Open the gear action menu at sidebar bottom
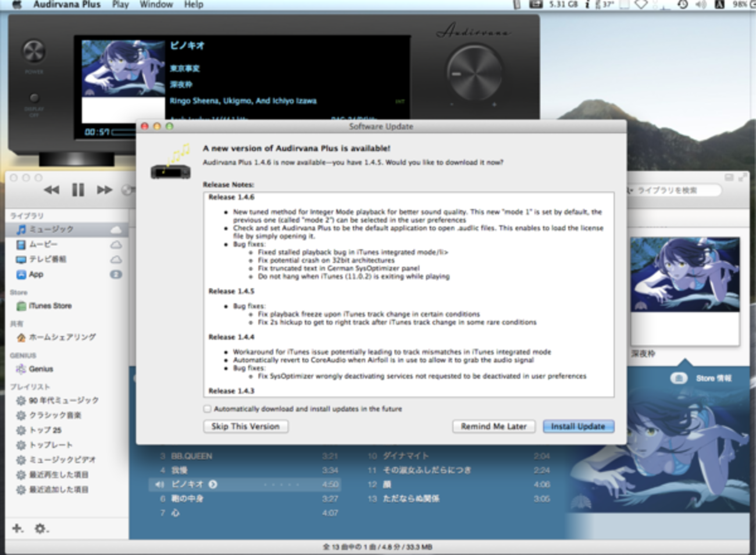Viewport: 756px width, 555px height. click(41, 528)
